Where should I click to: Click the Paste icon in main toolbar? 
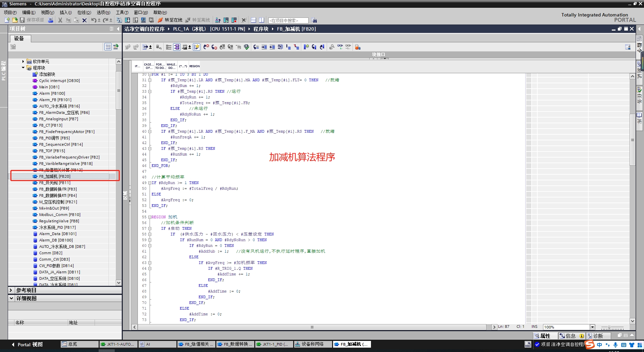(76, 20)
